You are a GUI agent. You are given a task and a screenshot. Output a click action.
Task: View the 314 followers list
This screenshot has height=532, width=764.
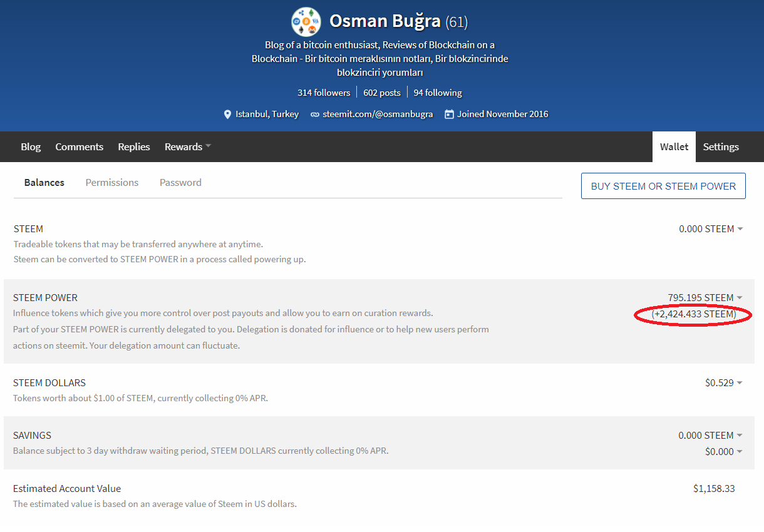(324, 93)
